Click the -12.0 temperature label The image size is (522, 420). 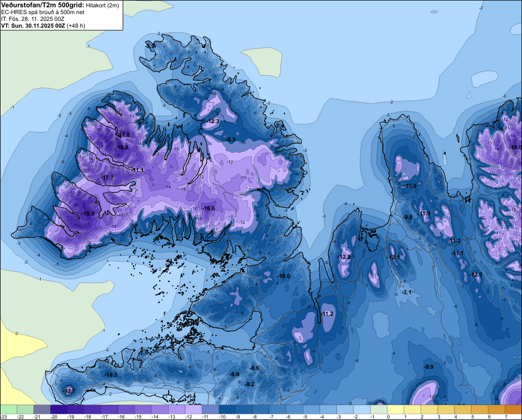(476, 274)
